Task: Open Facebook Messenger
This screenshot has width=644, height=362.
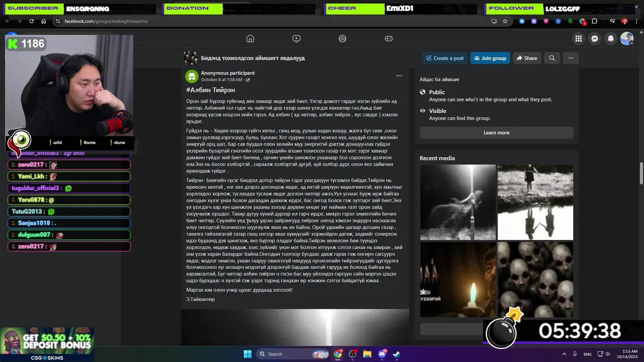Action: pos(595,39)
